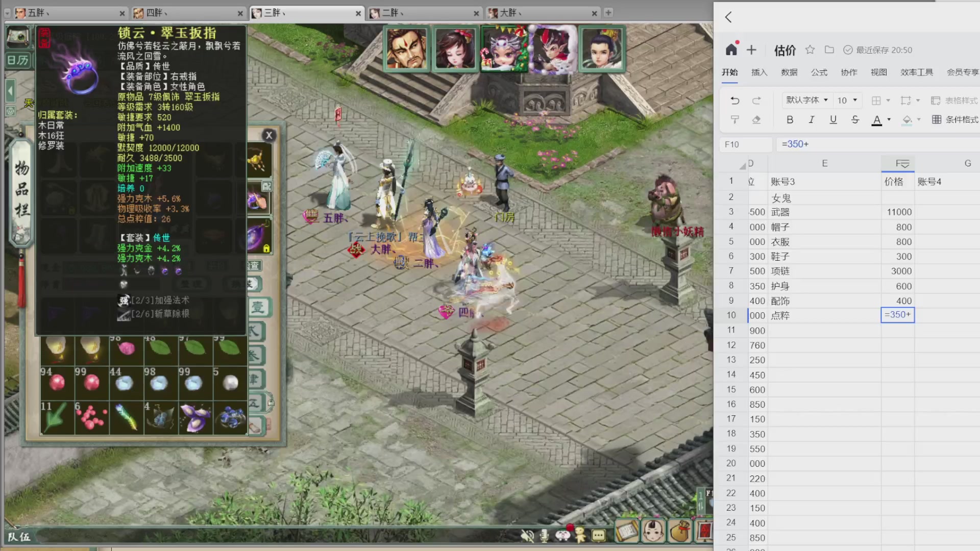Click the 条件格式 button
Image resolution: width=980 pixels, height=551 pixels.
point(955,119)
